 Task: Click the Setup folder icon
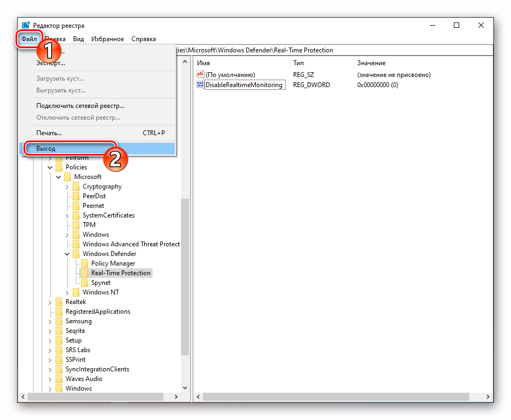[x=59, y=341]
